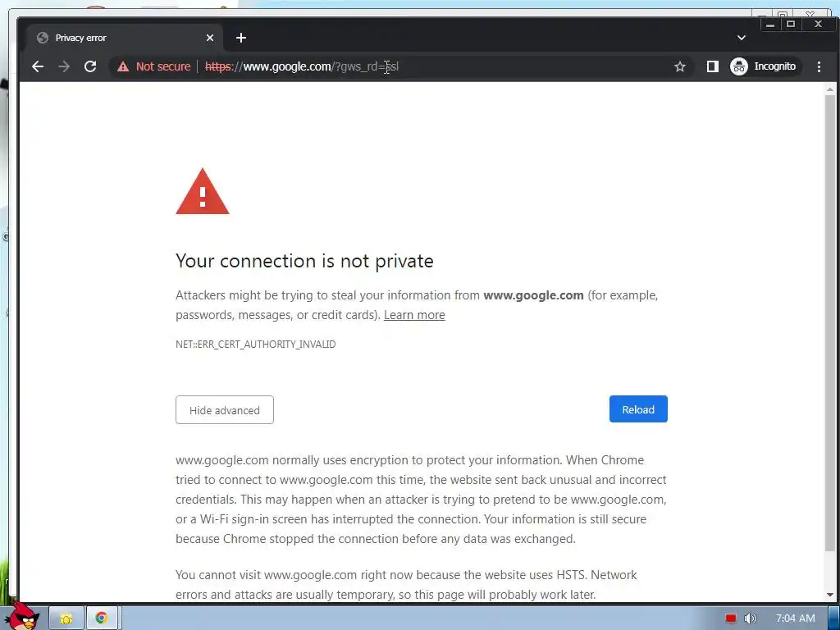The image size is (840, 630).
Task: Switch to Chrome in the taskbar
Action: (x=102, y=619)
